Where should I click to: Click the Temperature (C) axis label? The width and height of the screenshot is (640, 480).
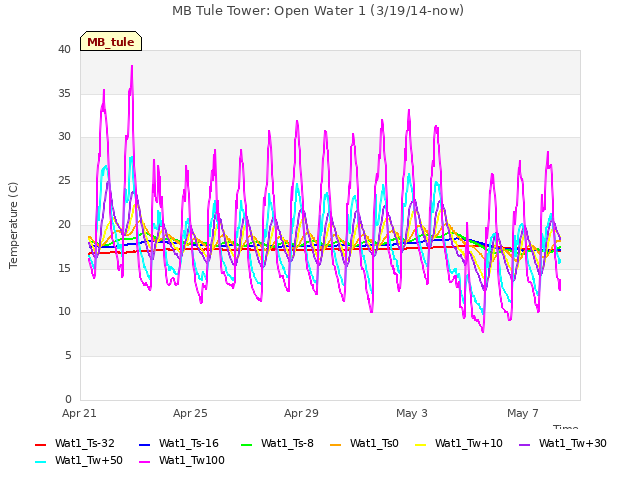[13, 225]
